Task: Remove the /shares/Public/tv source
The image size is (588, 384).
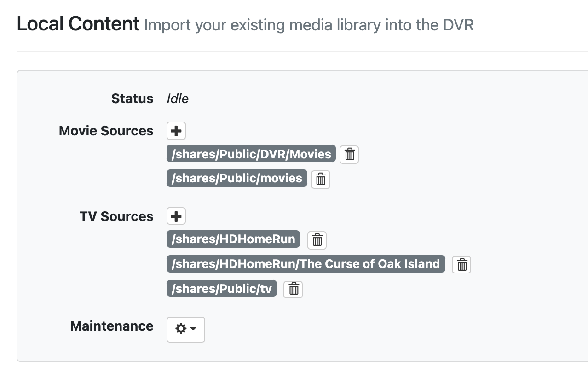Action: (x=293, y=289)
